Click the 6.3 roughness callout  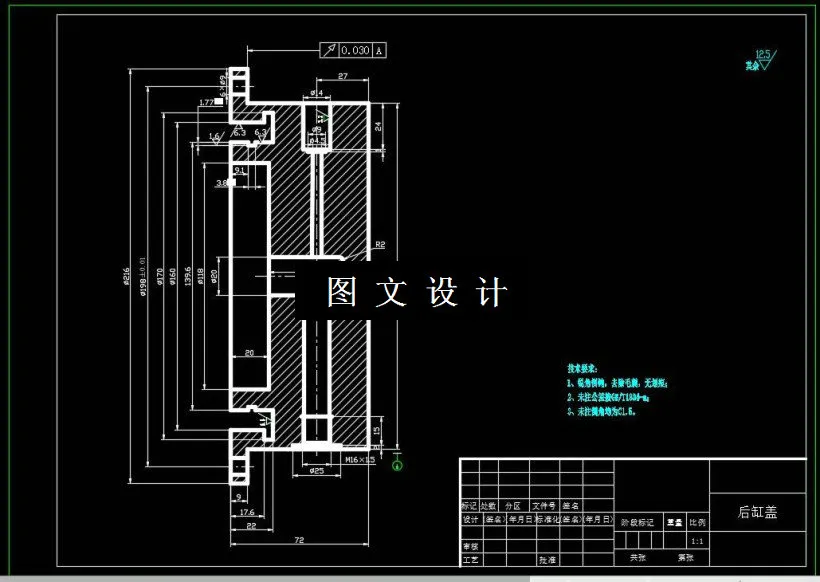[x=238, y=132]
